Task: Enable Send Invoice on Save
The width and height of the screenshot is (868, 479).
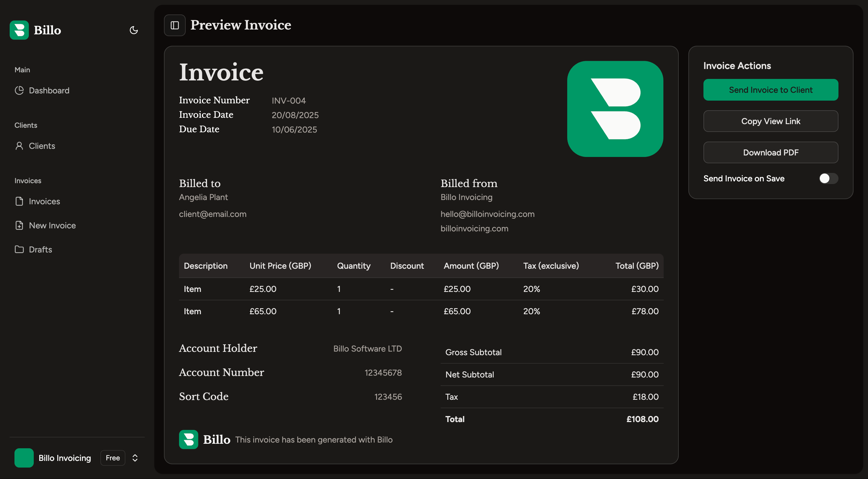Action: click(828, 179)
